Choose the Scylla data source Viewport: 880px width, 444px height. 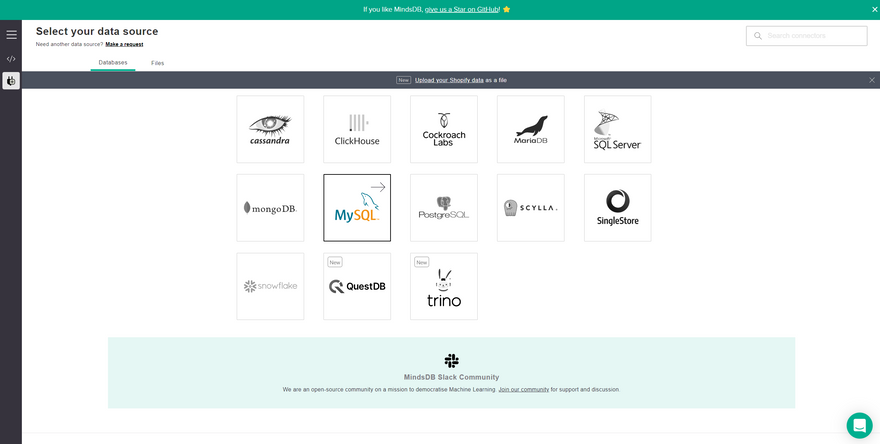click(x=531, y=208)
